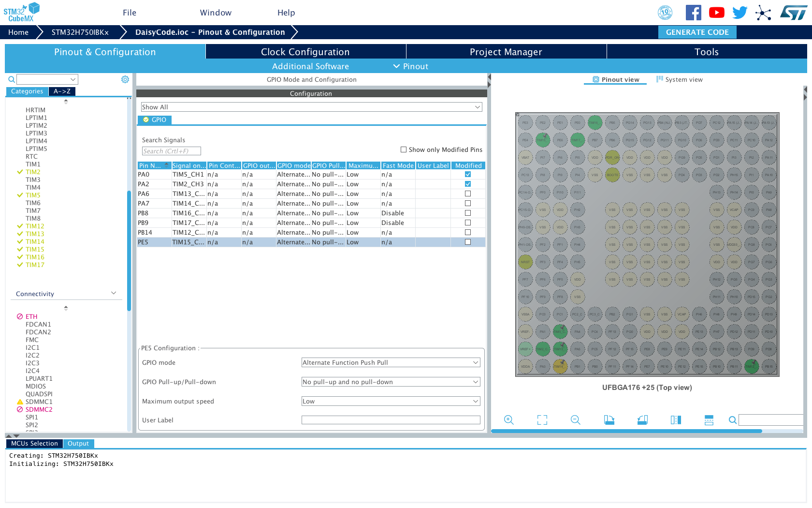Open the peripheral search combo box
812x508 pixels.
pos(47,79)
